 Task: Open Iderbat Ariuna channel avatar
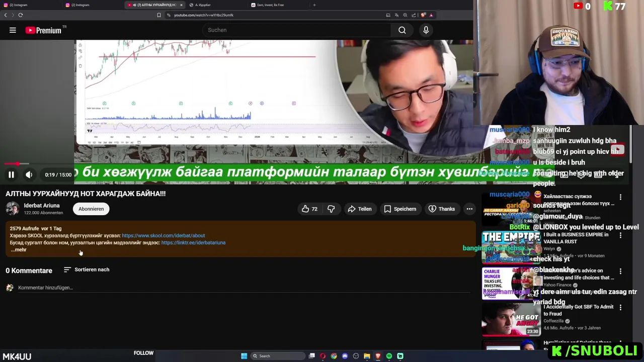(x=13, y=209)
